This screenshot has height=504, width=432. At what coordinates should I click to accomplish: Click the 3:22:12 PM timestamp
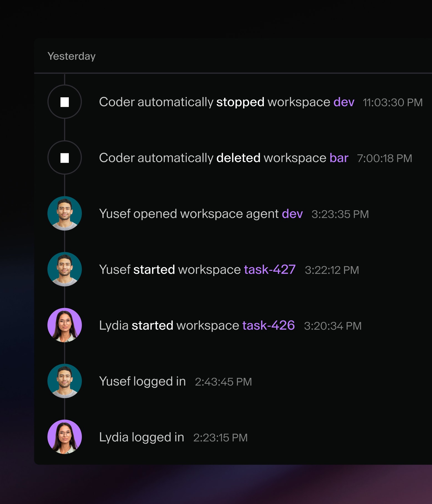(x=332, y=270)
